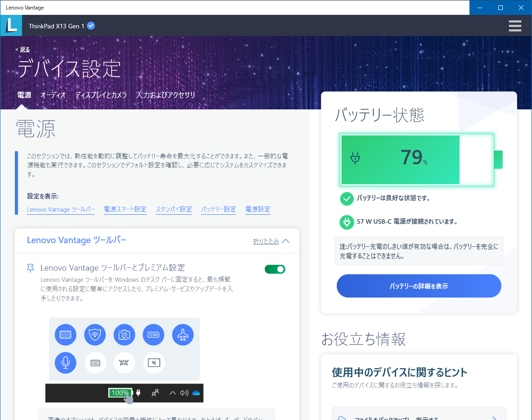Click the plug icon inside the battery gauge
The image size is (532, 420).
[355, 158]
